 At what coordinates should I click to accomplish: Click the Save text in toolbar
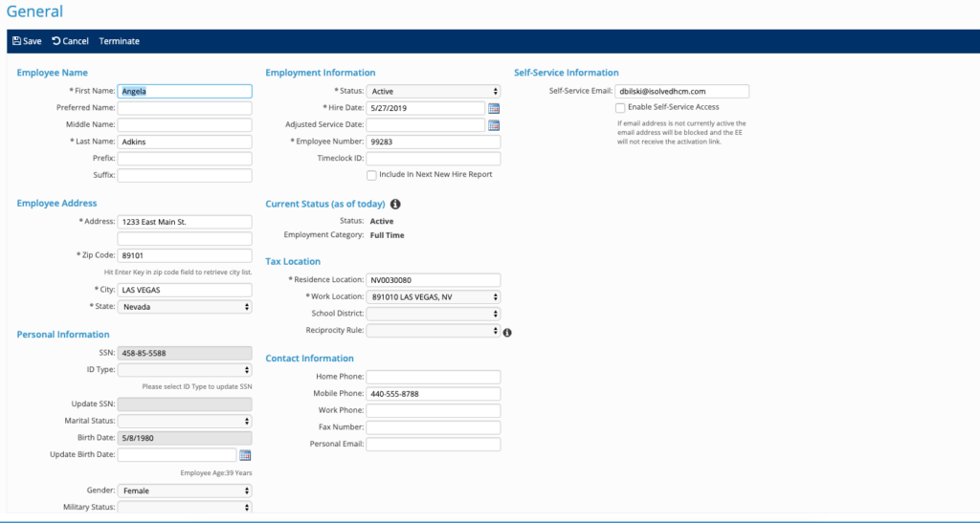point(33,41)
